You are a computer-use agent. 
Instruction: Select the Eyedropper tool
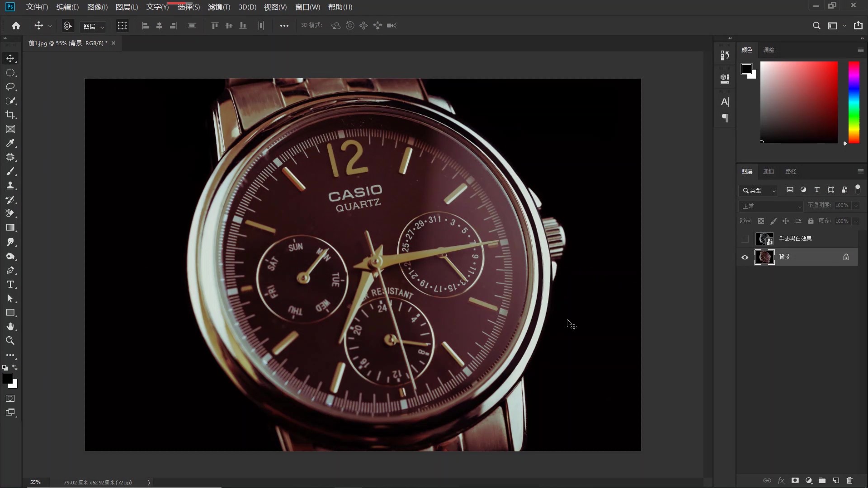(x=10, y=143)
